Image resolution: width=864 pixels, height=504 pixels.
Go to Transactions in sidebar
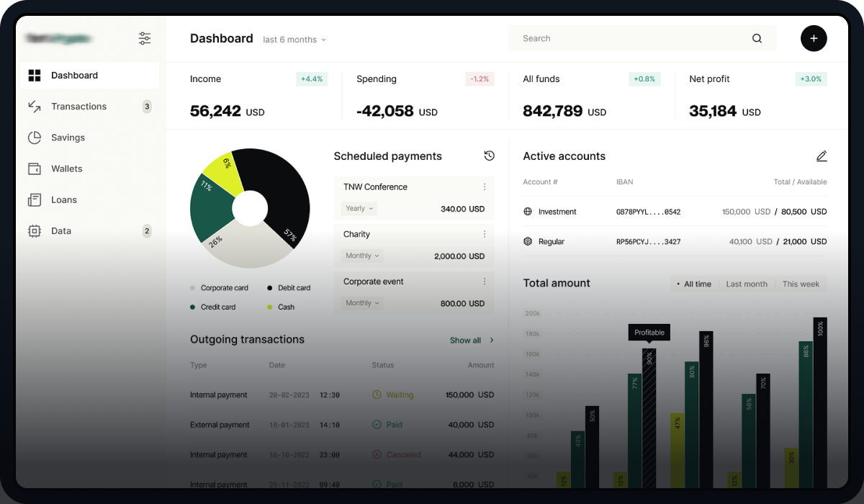tap(78, 107)
